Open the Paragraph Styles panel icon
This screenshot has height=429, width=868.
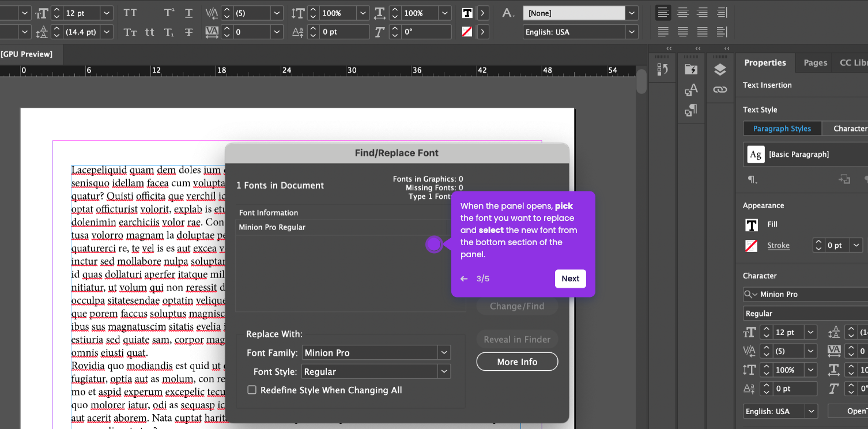point(691,110)
